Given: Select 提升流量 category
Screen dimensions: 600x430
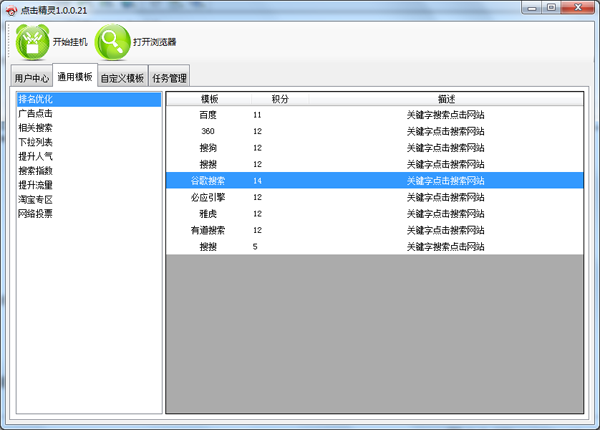Looking at the screenshot, I should point(89,185).
